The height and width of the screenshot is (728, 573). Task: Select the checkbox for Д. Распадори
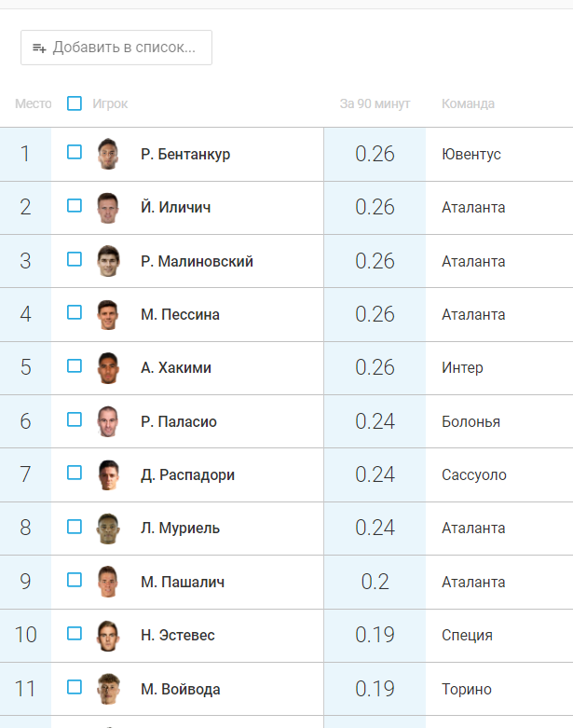coord(75,474)
